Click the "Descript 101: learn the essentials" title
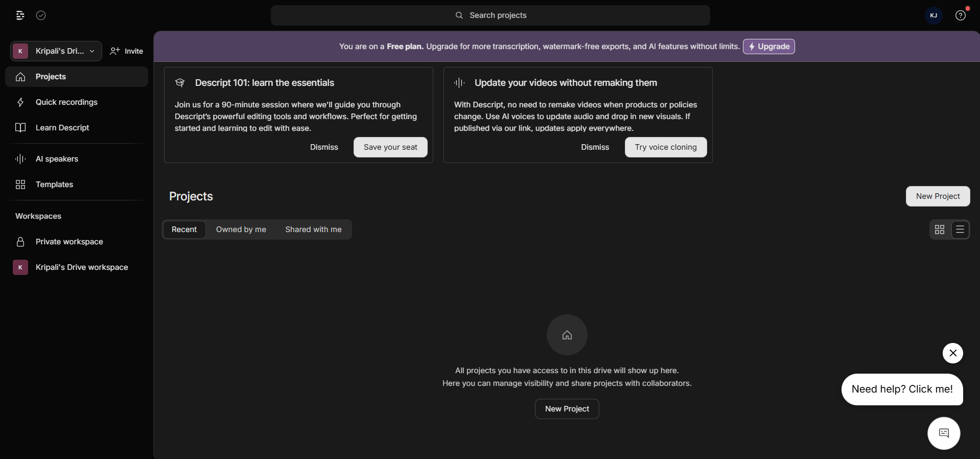 (265, 83)
